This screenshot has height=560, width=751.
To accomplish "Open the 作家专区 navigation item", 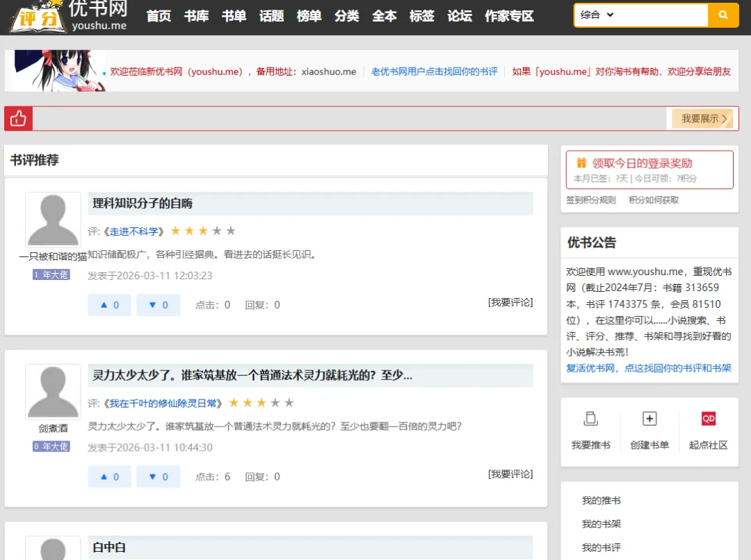I will coord(509,16).
